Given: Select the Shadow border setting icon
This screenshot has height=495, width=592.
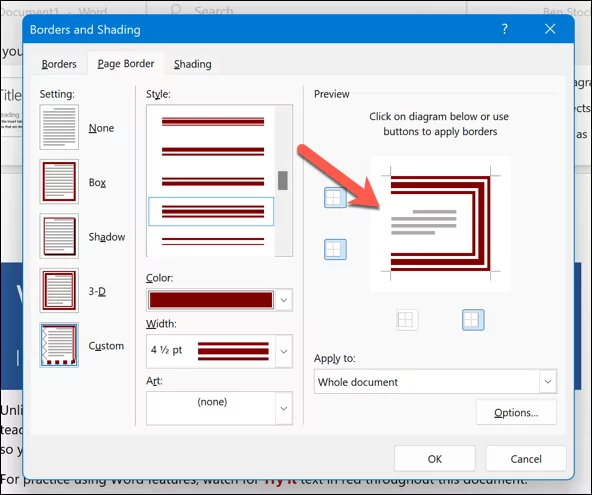Looking at the screenshot, I should pyautogui.click(x=59, y=236).
